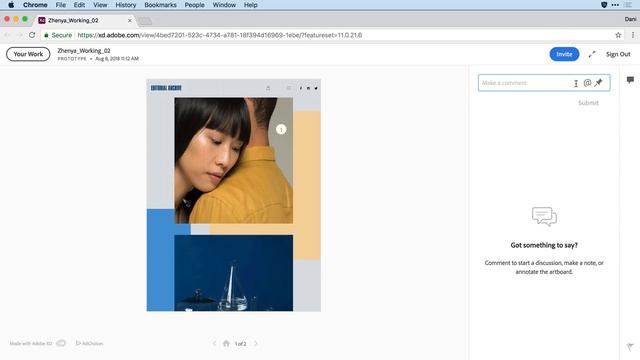Click the pin annotation icon in comment box
The width and height of the screenshot is (640, 360).
tap(598, 83)
